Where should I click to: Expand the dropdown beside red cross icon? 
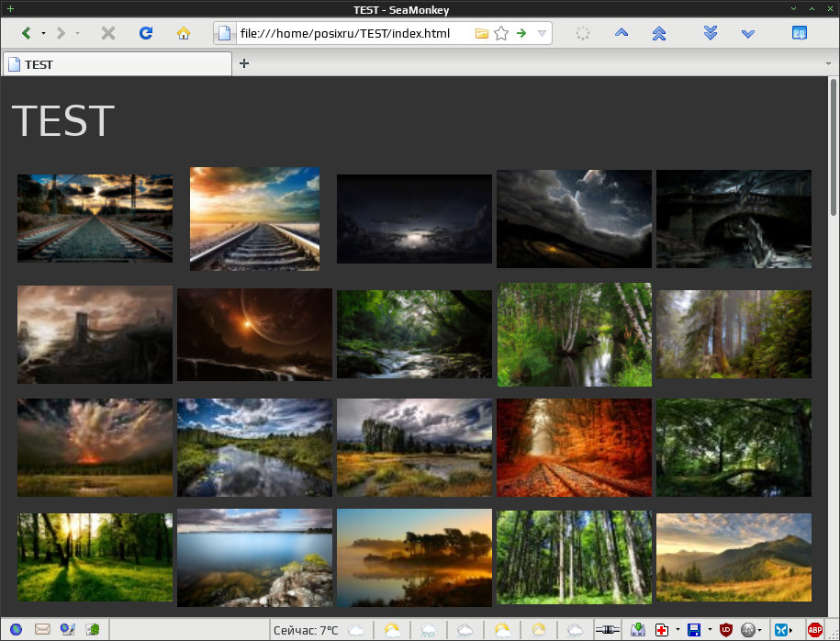click(x=678, y=630)
